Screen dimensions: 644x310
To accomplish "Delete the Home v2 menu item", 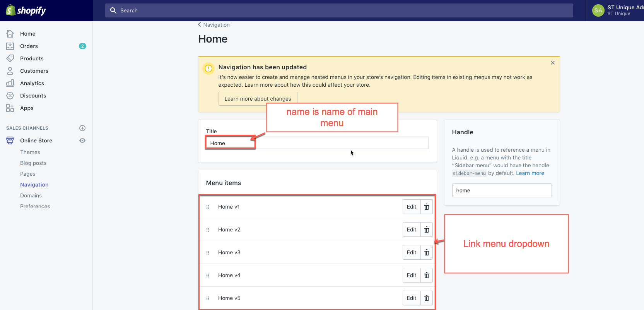I will 427,230.
